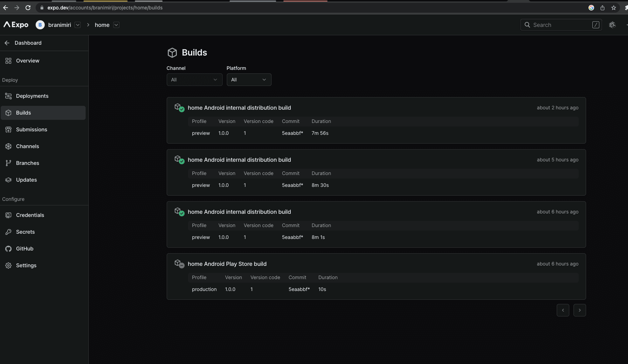Go to the next page of builds
628x364 pixels.
click(x=579, y=310)
